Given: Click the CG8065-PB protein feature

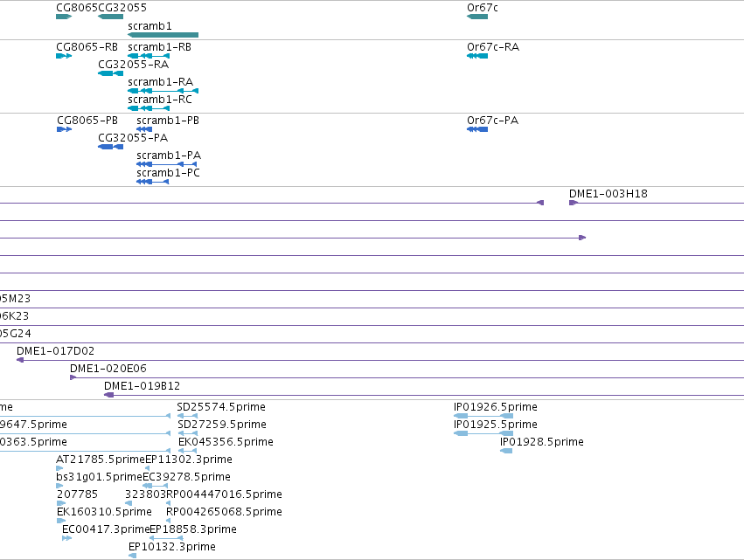Looking at the screenshot, I should [x=64, y=129].
